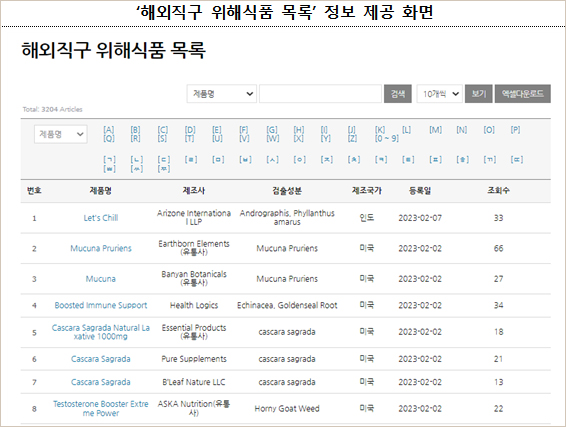Screen dimensions: 566x427
Task: Filter by letter [T]
Action: click(190, 138)
